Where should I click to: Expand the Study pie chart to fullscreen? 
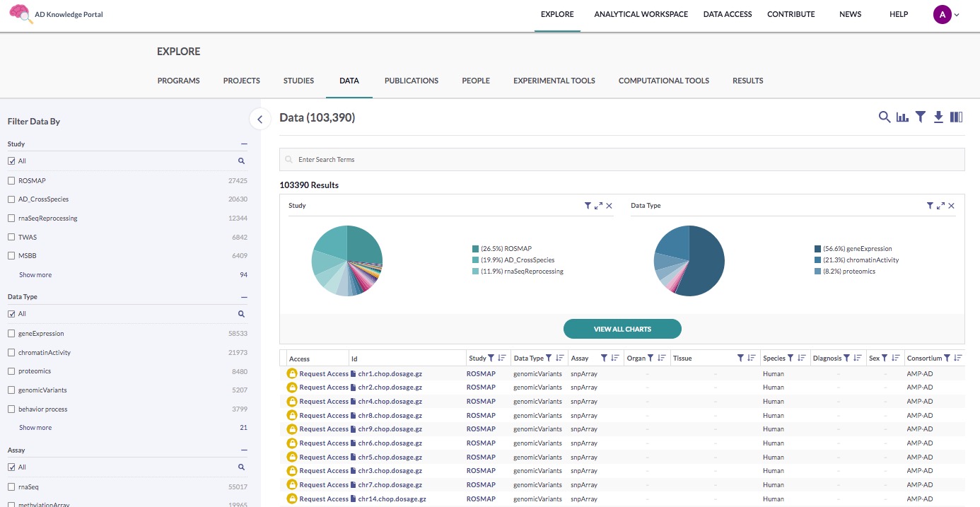[x=598, y=206]
